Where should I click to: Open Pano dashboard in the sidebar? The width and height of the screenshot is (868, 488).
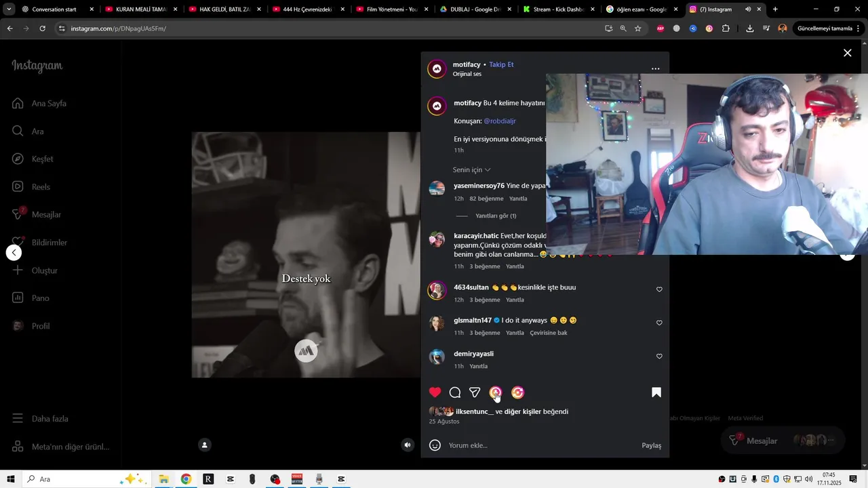coord(31,298)
